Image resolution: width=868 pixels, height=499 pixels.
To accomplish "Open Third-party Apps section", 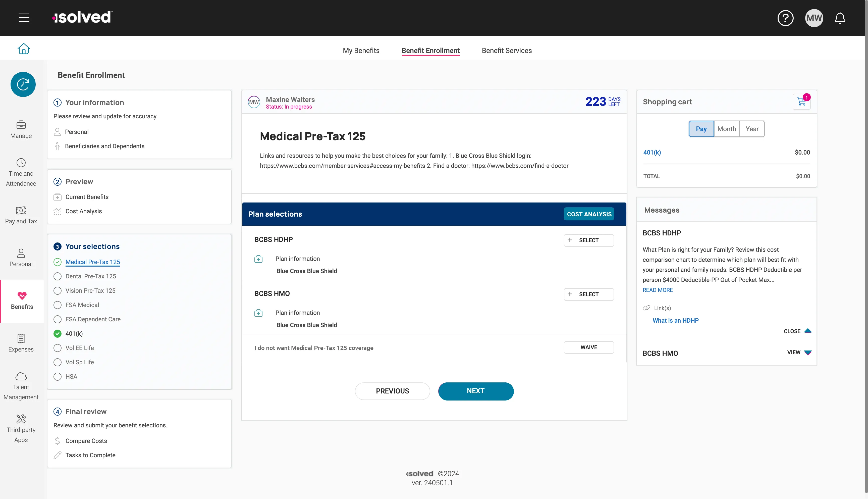I will [21, 428].
